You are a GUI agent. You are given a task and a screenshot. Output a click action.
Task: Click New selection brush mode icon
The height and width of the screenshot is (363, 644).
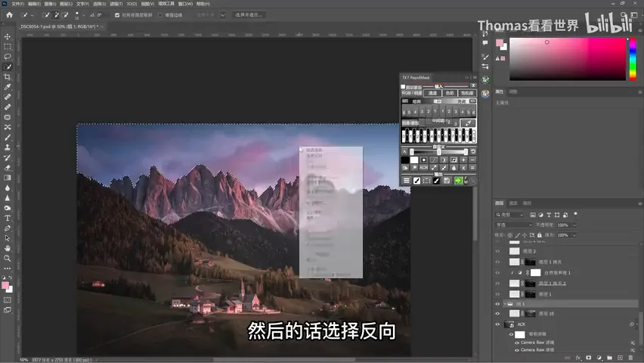pyautogui.click(x=46, y=15)
